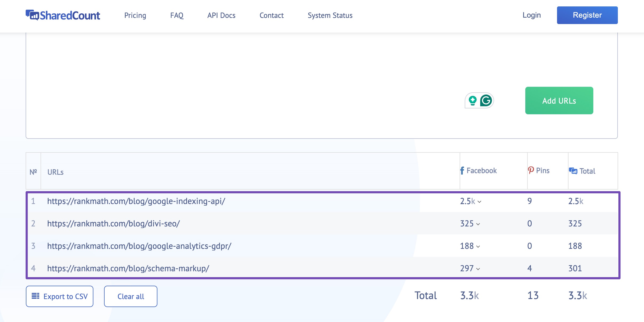Click the Add URLs button
The width and height of the screenshot is (644, 322).
tap(559, 101)
